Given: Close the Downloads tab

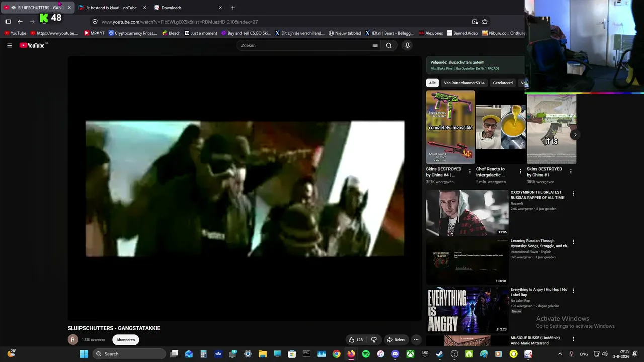Looking at the screenshot, I should tap(220, 8).
